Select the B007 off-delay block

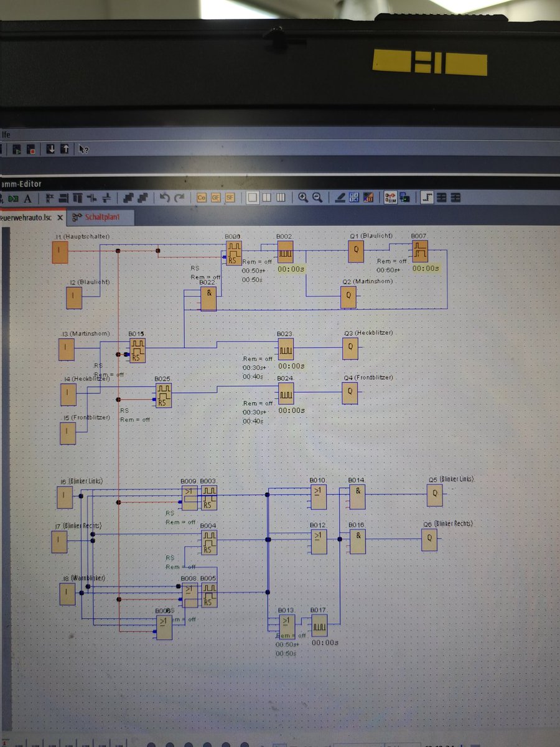pos(419,251)
